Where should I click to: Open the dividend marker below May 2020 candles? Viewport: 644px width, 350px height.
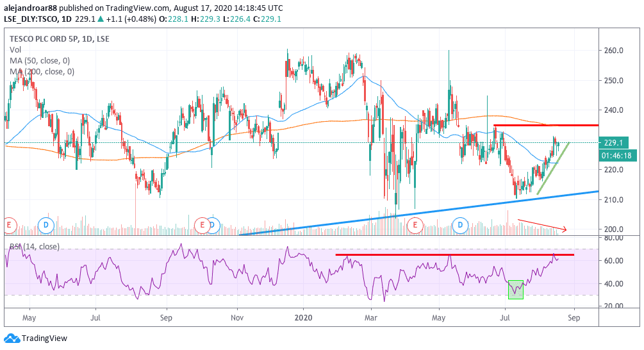pos(460,225)
